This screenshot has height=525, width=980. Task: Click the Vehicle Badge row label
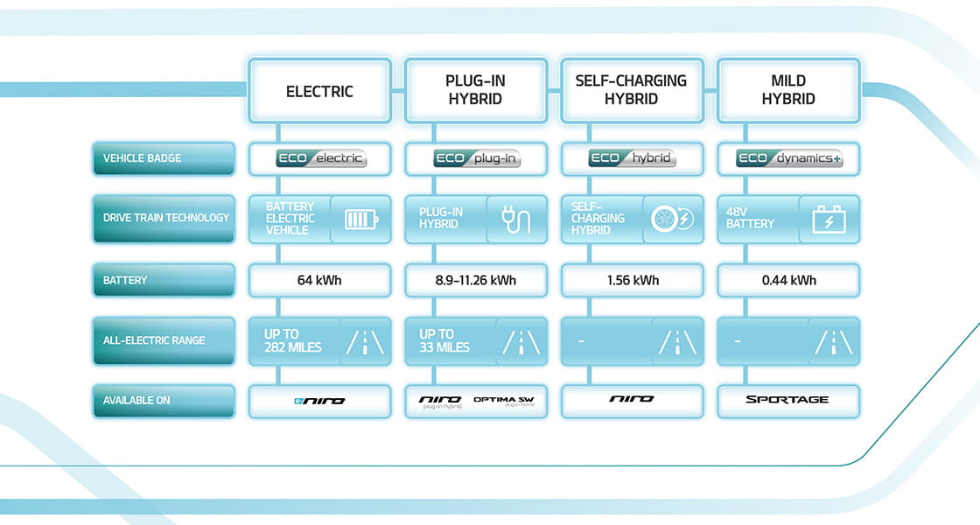(164, 158)
